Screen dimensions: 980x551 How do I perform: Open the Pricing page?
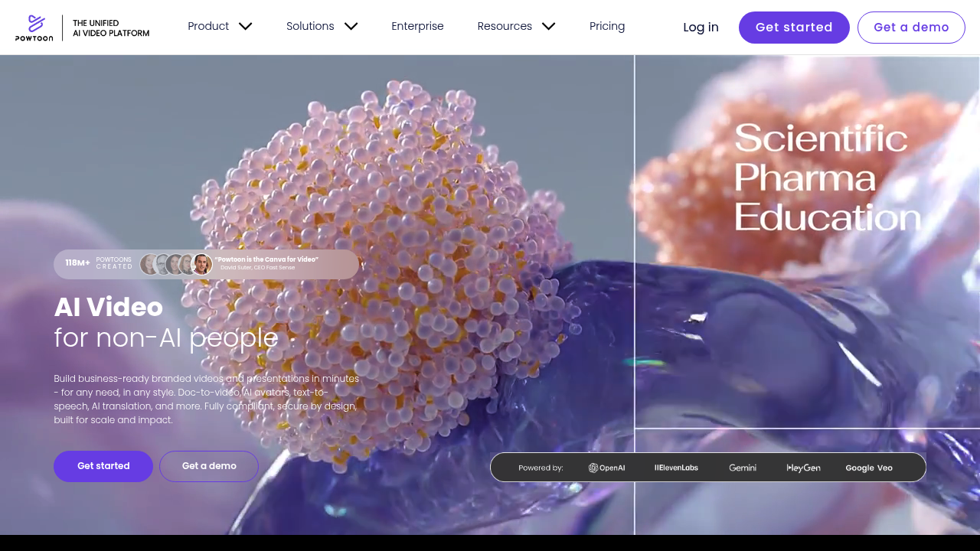607,26
